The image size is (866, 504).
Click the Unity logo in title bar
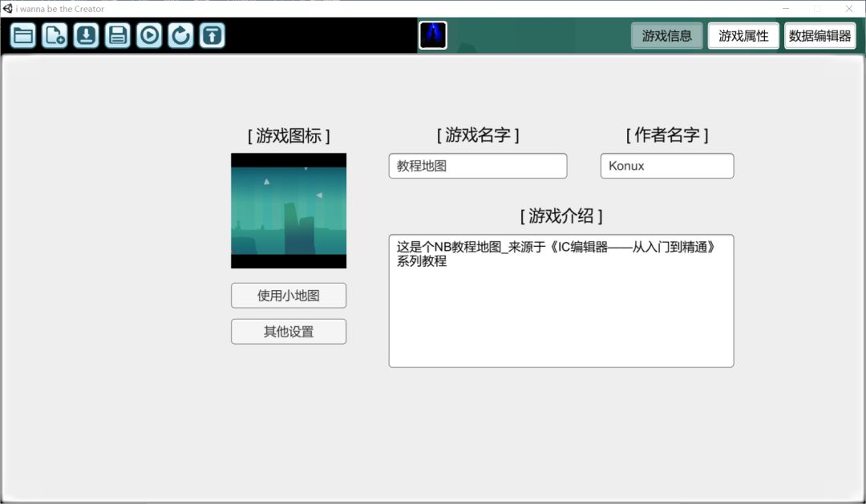click(8, 9)
